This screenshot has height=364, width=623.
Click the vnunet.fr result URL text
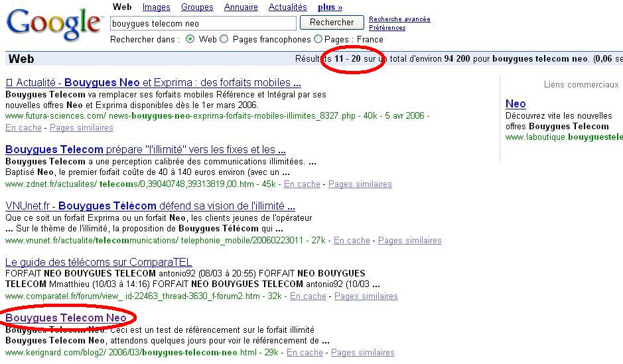[x=154, y=241]
